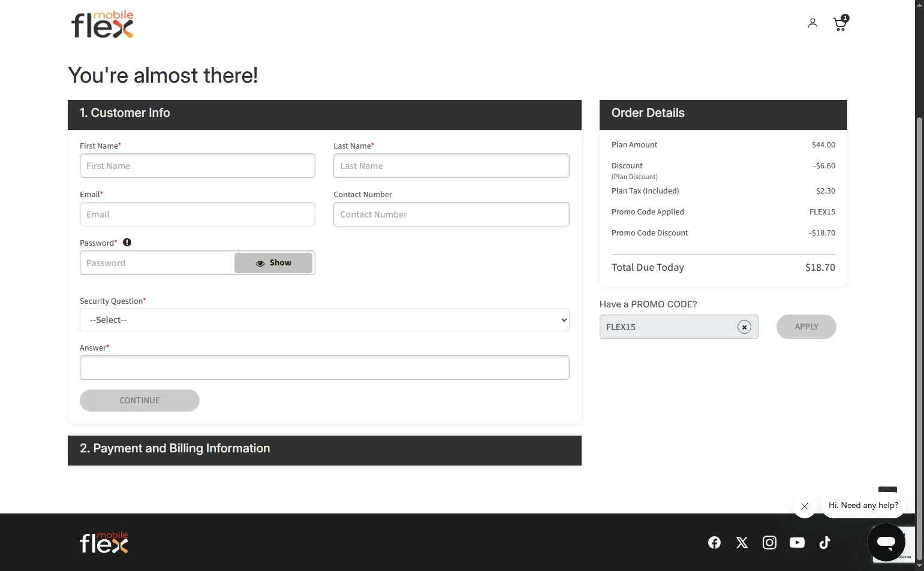Image resolution: width=924 pixels, height=571 pixels.
Task: Open the TikTok profile
Action: click(825, 542)
